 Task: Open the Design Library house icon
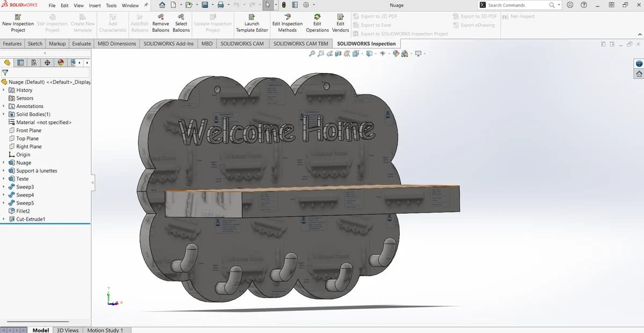click(x=639, y=74)
